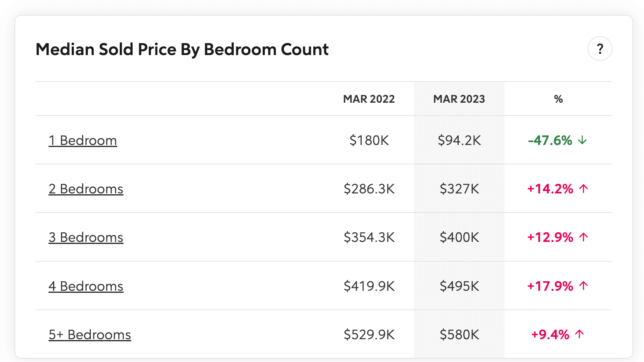Image resolution: width=644 pixels, height=362 pixels.
Task: Click the $94.2K price cell
Action: coord(459,140)
